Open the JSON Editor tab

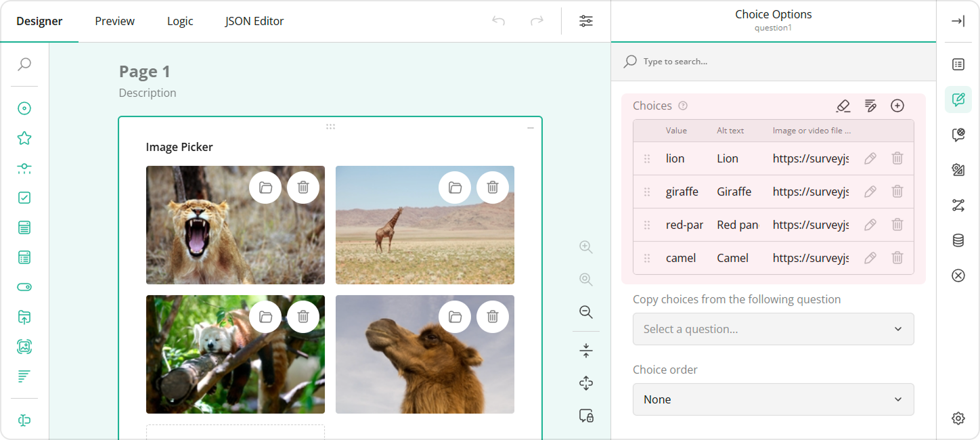click(x=254, y=21)
